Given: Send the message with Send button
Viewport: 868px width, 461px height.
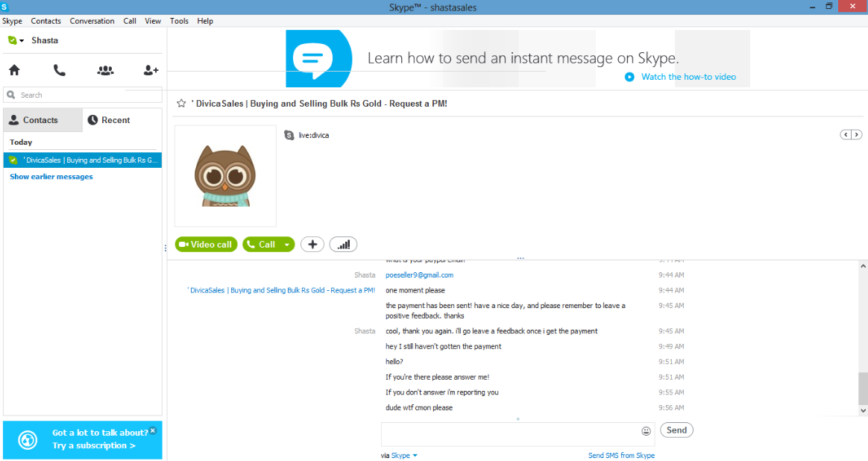Looking at the screenshot, I should 676,430.
